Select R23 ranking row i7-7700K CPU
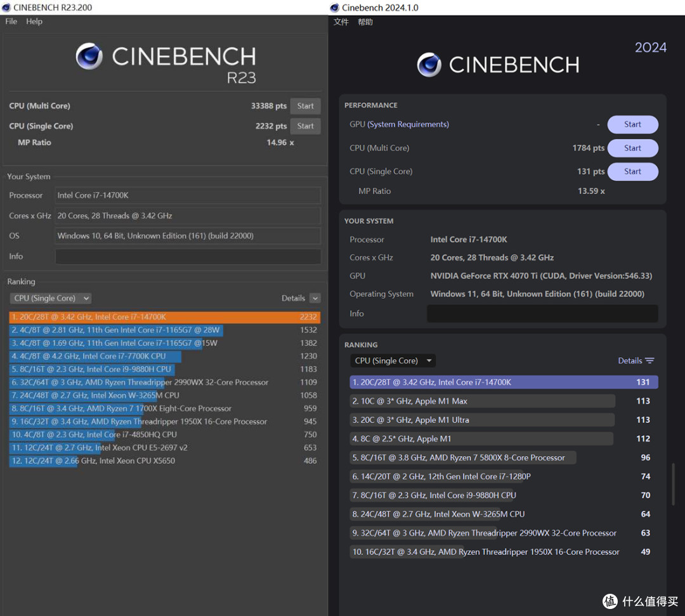This screenshot has height=616, width=685. tap(165, 356)
